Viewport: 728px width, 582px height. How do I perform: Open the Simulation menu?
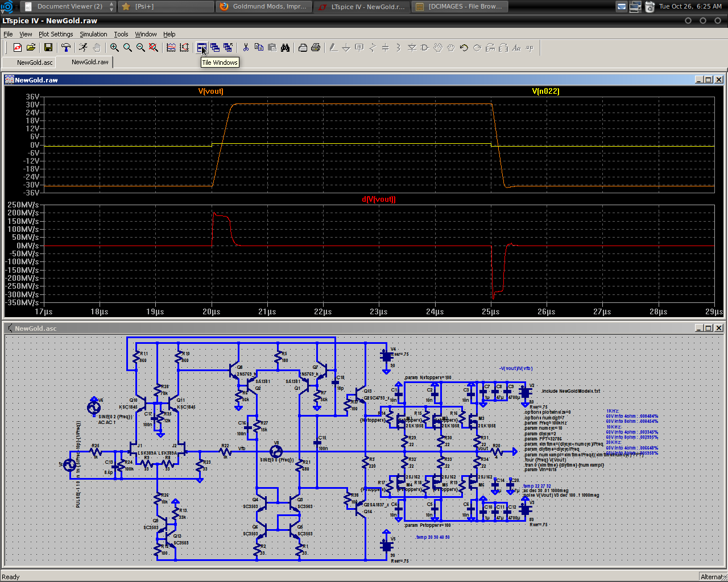click(93, 34)
